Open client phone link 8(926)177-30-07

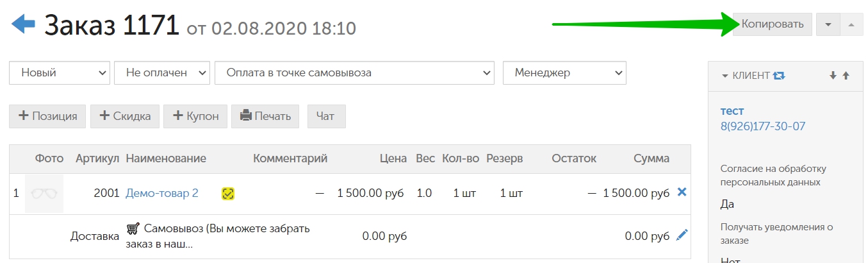[x=763, y=126]
